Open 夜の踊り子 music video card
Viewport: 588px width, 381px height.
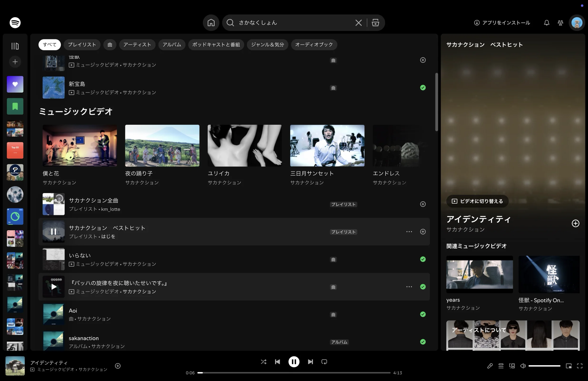(162, 155)
